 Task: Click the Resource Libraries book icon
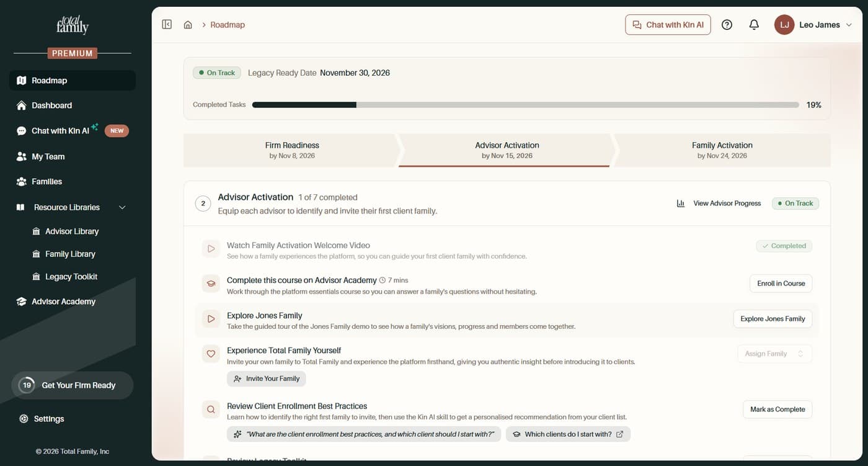click(x=20, y=207)
